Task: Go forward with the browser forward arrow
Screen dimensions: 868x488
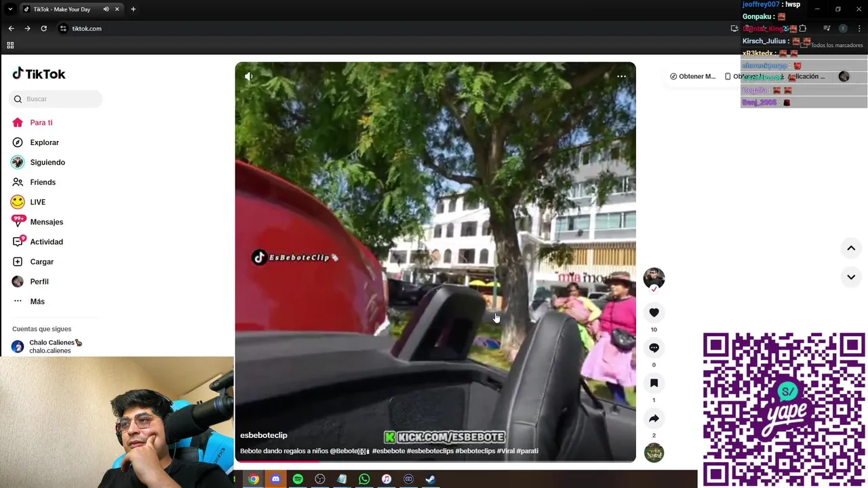Action: (x=27, y=28)
